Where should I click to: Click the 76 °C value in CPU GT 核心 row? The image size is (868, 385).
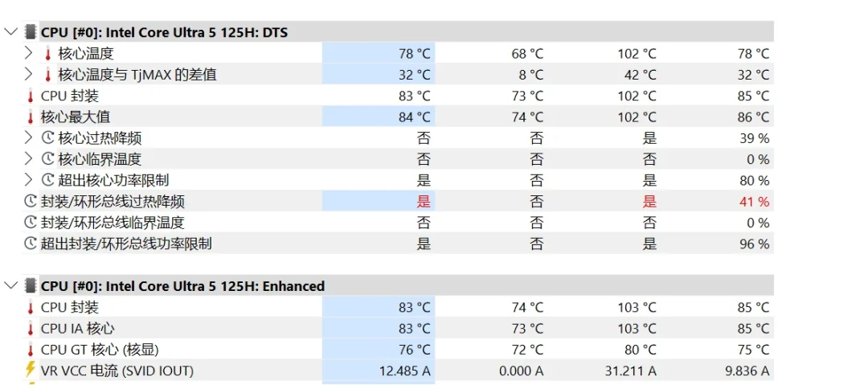(x=415, y=350)
